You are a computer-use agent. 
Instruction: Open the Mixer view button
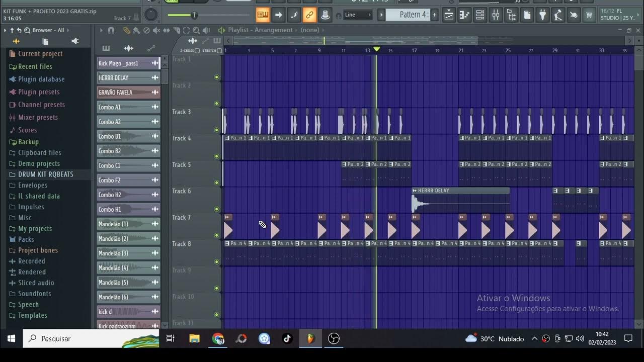[496, 15]
